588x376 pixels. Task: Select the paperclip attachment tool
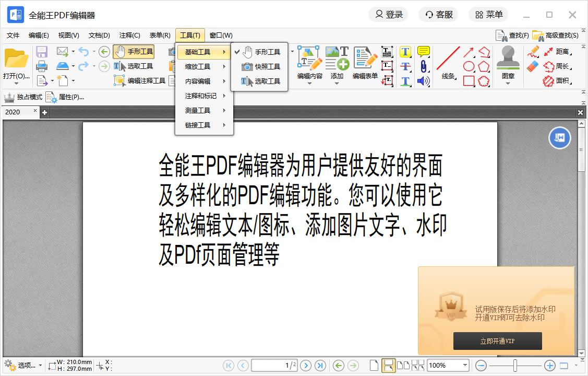coord(424,66)
